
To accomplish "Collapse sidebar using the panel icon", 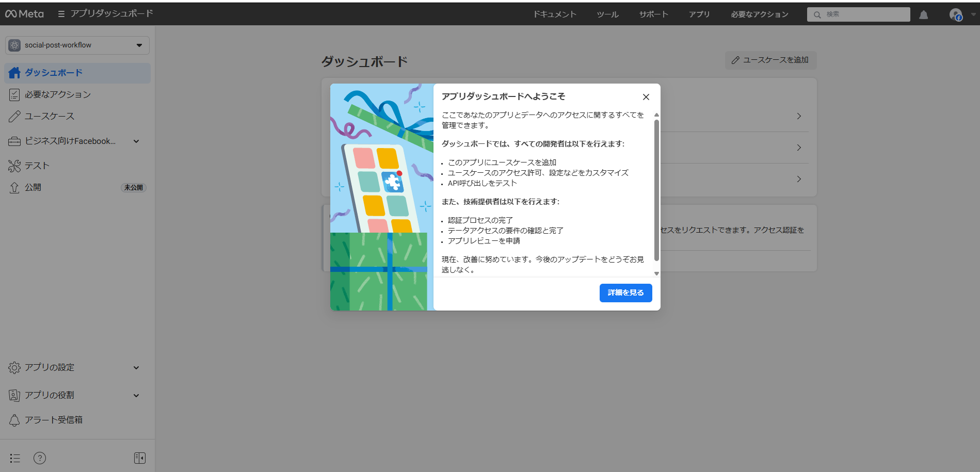I will [x=139, y=458].
